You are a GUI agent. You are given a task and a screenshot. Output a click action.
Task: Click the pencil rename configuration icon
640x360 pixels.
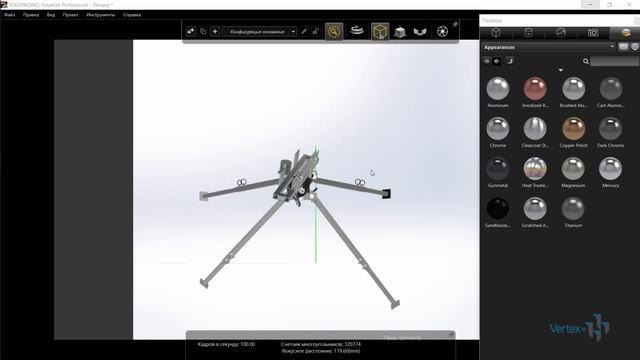pos(304,31)
